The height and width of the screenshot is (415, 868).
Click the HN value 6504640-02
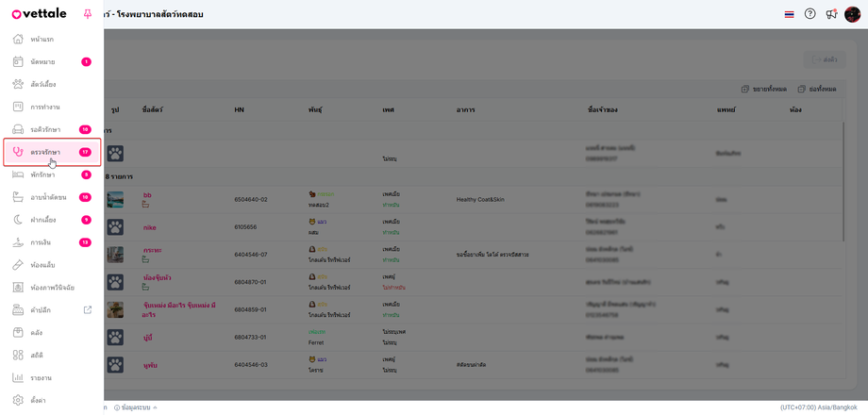[x=251, y=199]
